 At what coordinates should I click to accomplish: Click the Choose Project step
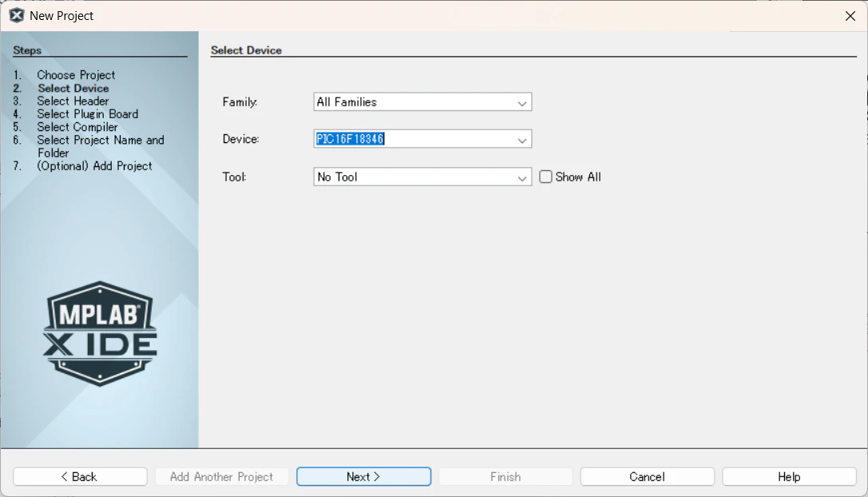coord(76,75)
